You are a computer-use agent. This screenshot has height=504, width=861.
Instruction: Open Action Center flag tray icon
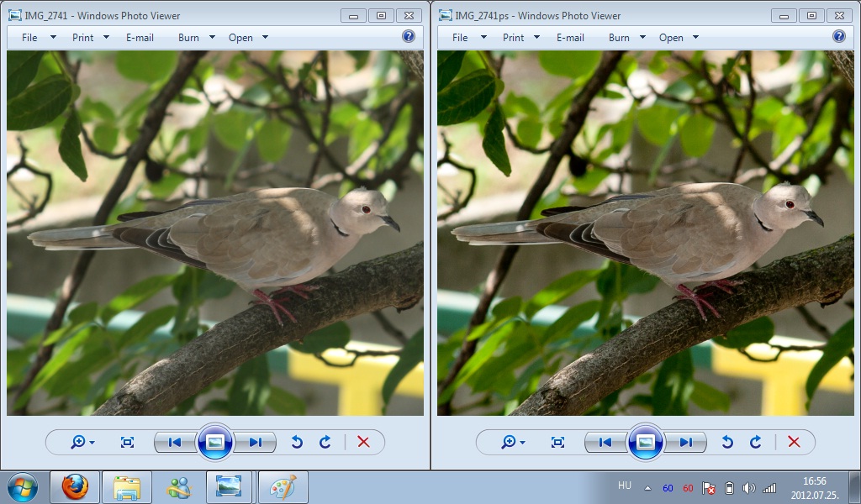pos(709,488)
